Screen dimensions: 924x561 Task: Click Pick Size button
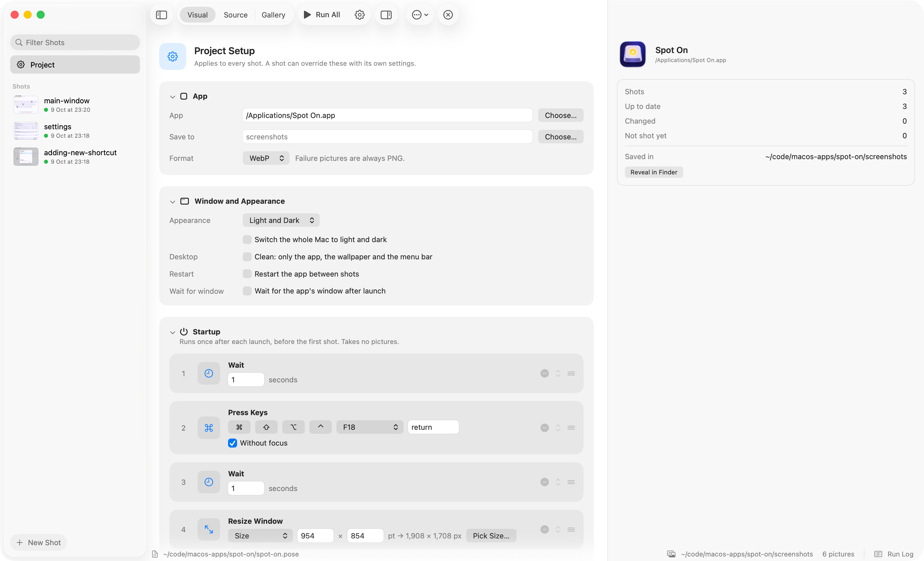coord(491,536)
